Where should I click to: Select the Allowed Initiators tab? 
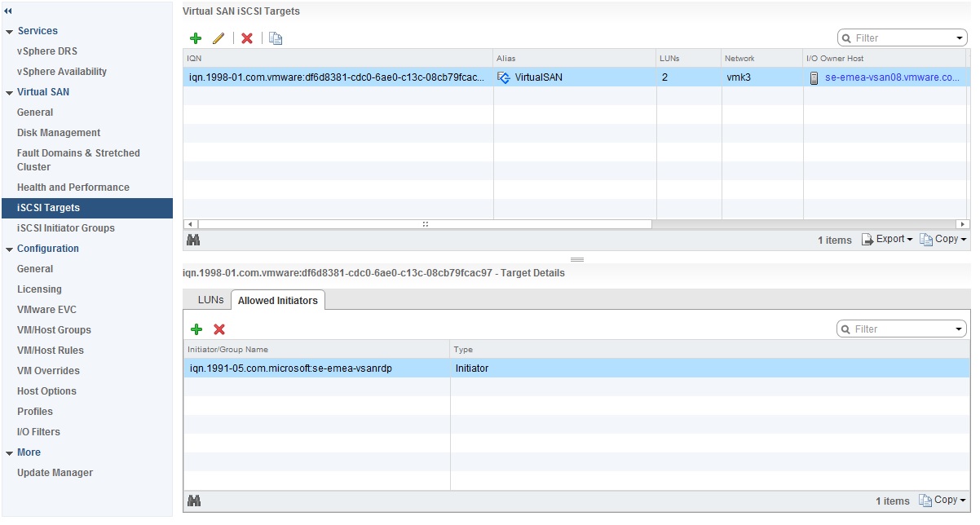click(x=277, y=301)
